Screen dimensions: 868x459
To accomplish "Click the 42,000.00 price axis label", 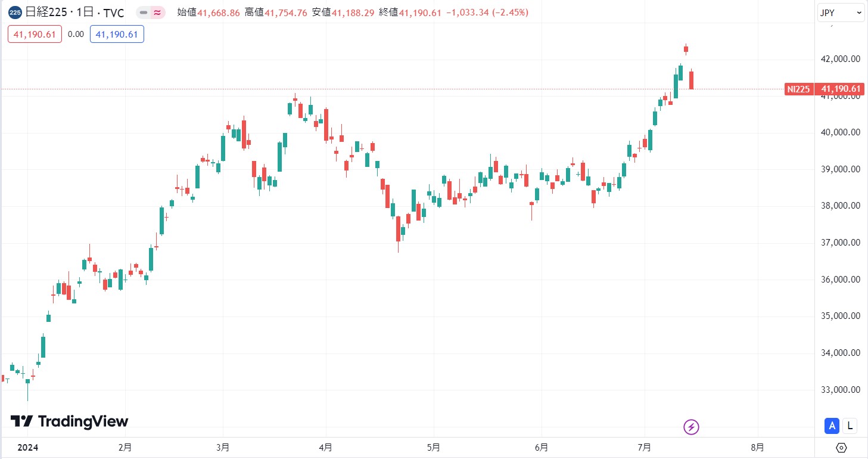I will pyautogui.click(x=840, y=59).
